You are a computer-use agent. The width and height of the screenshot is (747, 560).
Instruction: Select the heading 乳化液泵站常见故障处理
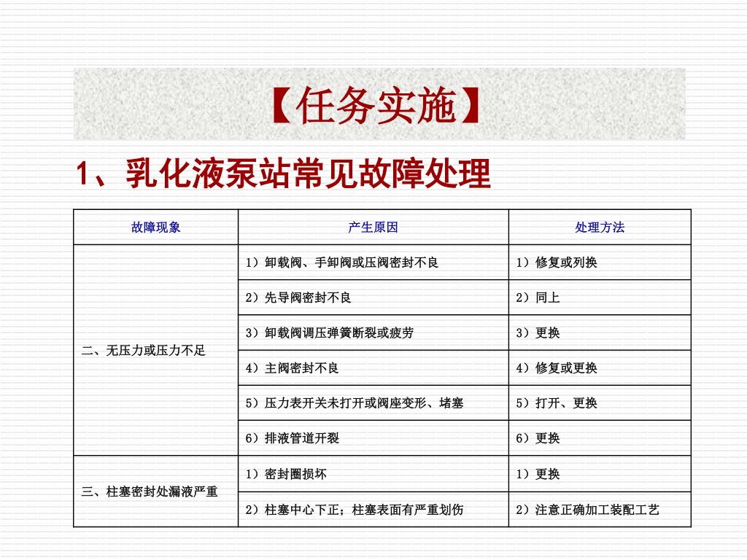point(308,174)
